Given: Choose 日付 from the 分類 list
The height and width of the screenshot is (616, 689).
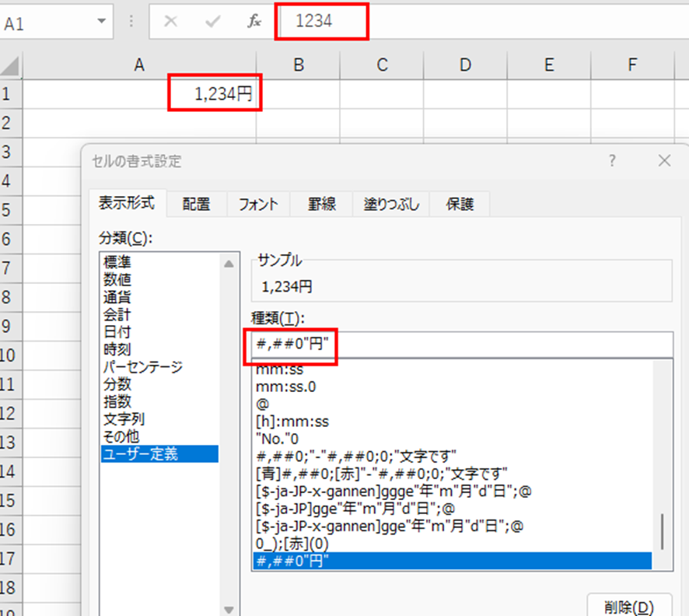Looking at the screenshot, I should tap(117, 332).
